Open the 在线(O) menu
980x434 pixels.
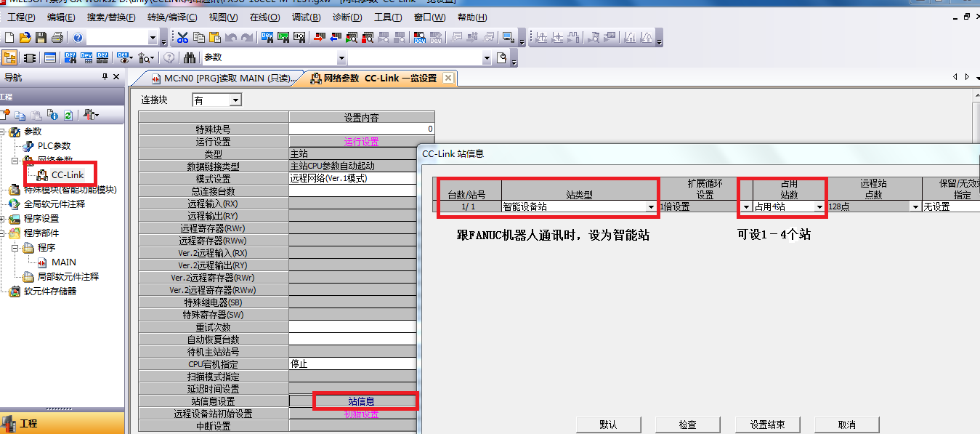(x=265, y=17)
